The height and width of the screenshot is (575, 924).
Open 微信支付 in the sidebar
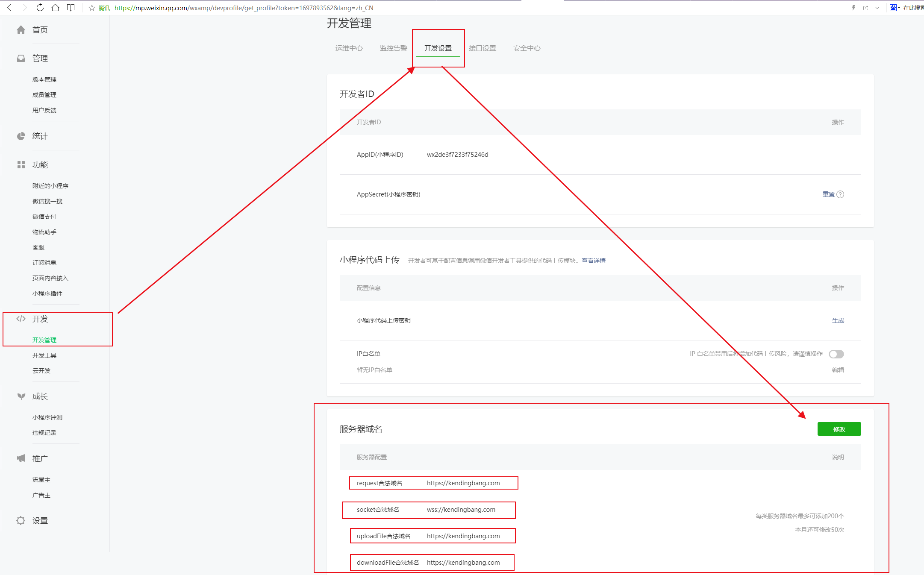click(44, 217)
